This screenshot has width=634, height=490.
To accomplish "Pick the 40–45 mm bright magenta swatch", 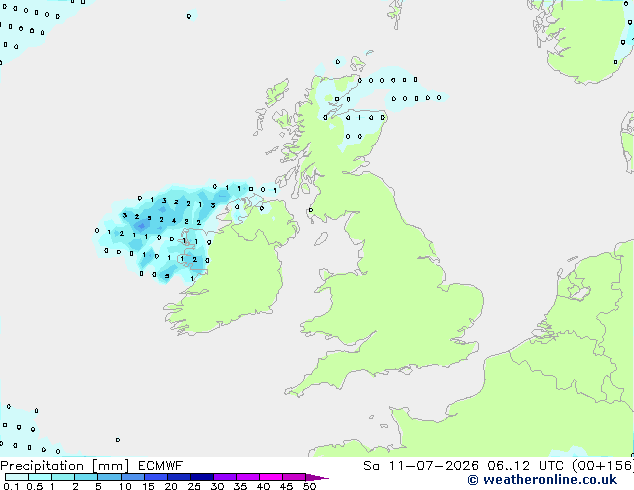I will [271, 477].
